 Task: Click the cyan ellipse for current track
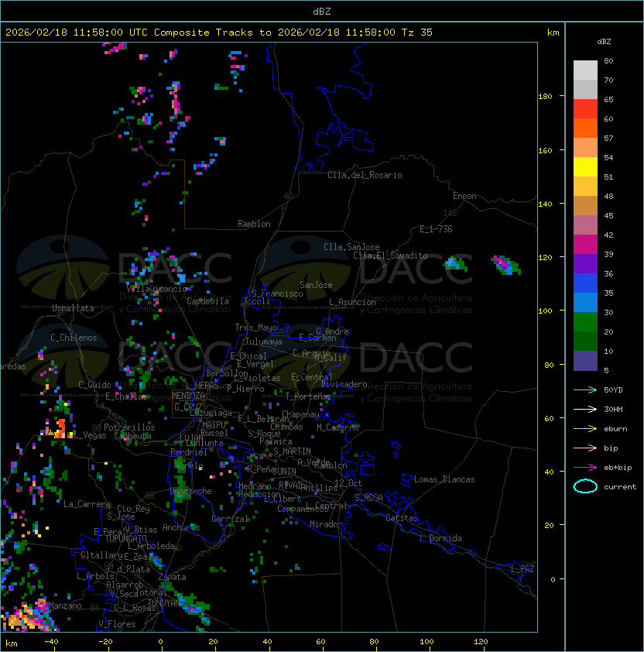click(585, 486)
